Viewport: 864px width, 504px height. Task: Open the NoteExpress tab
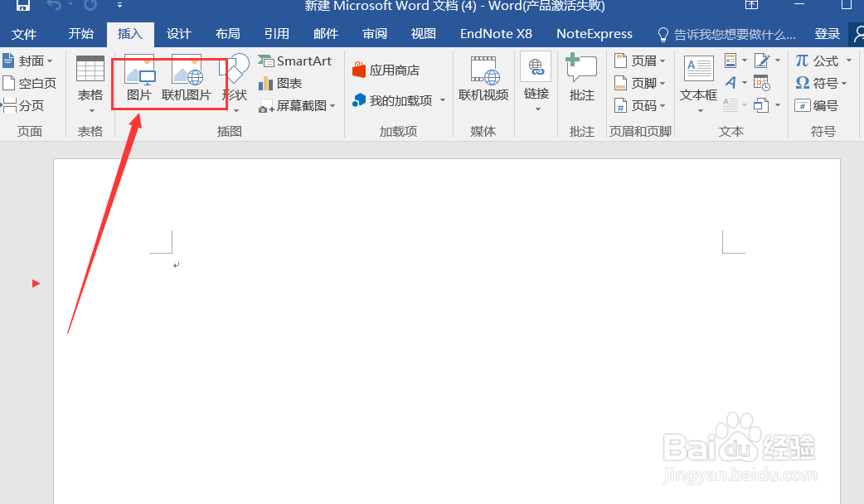point(594,34)
